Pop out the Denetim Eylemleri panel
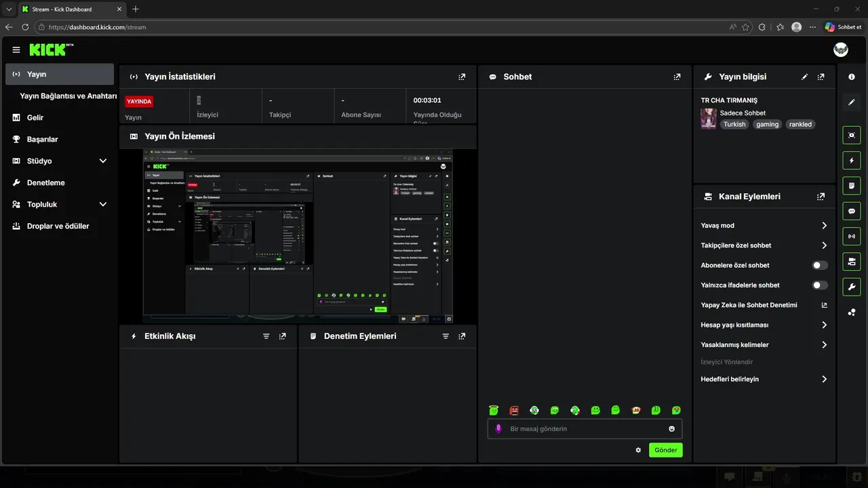This screenshot has height=488, width=868. click(462, 336)
